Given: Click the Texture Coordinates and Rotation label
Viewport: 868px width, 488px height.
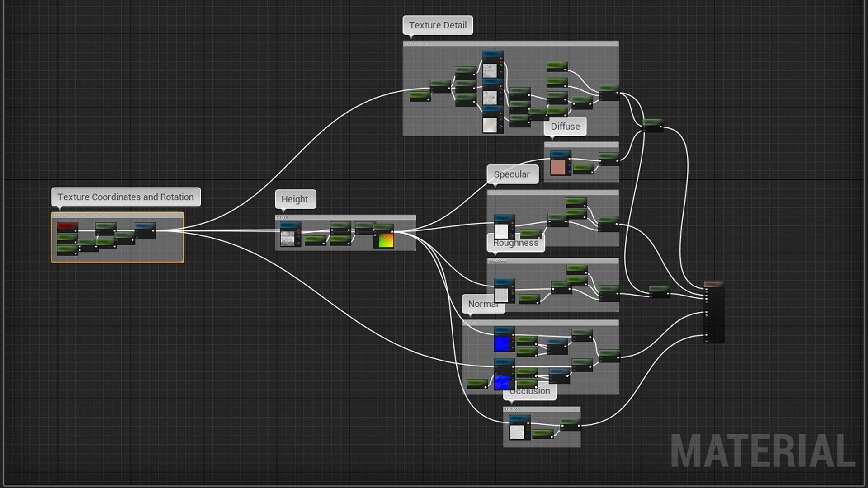Looking at the screenshot, I should click(x=126, y=197).
